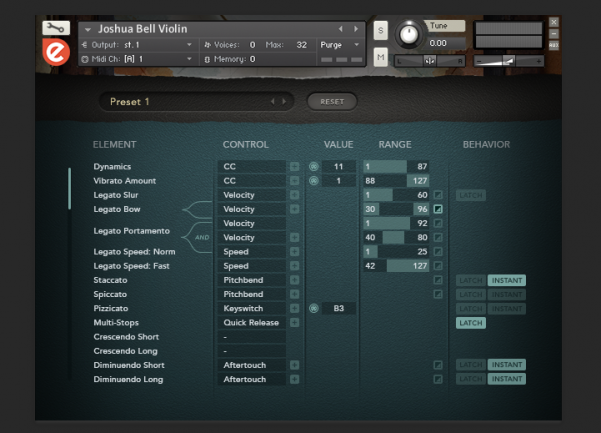Toggle range curve checkbox for Legato Bow

438,209
